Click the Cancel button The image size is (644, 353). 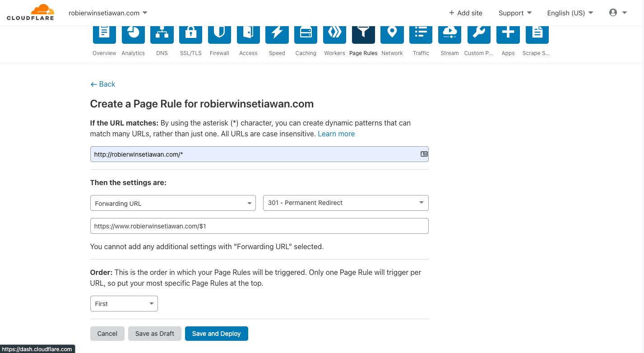(x=107, y=334)
